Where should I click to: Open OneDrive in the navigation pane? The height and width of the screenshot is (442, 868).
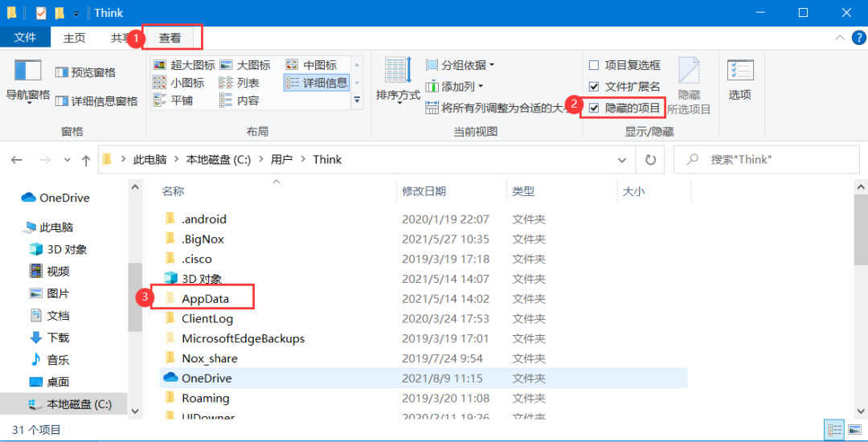click(55, 198)
